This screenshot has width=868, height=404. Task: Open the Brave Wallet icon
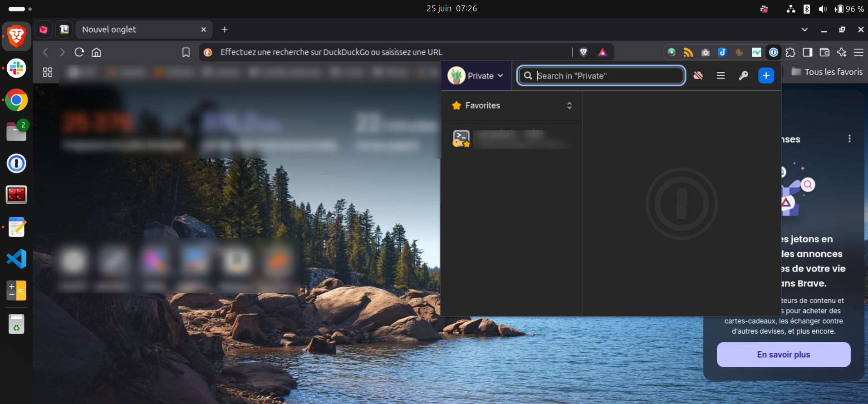pos(824,52)
